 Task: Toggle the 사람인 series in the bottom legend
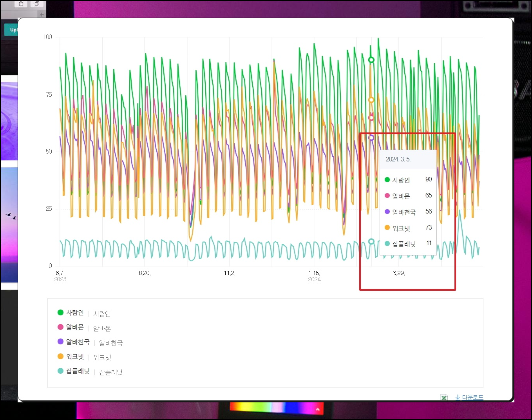coord(71,313)
